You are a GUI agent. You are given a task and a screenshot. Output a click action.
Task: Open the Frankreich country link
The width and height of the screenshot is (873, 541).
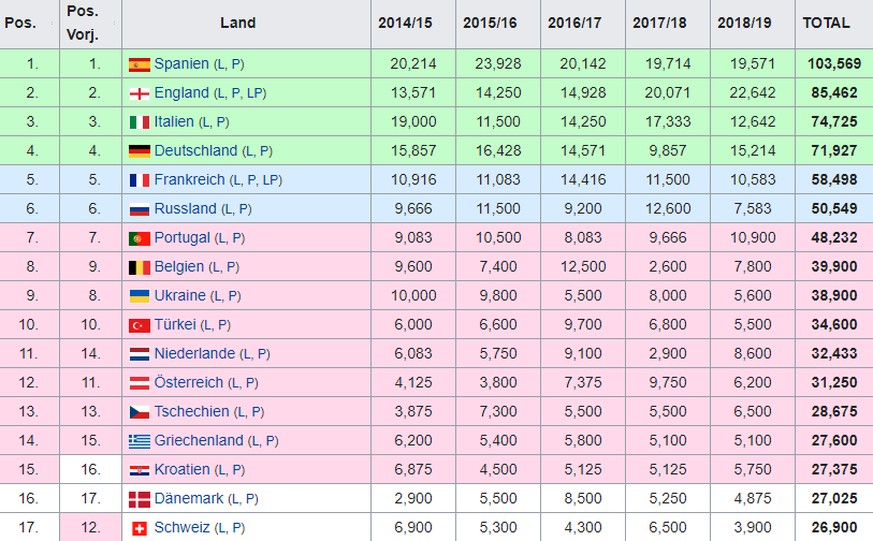pos(189,180)
